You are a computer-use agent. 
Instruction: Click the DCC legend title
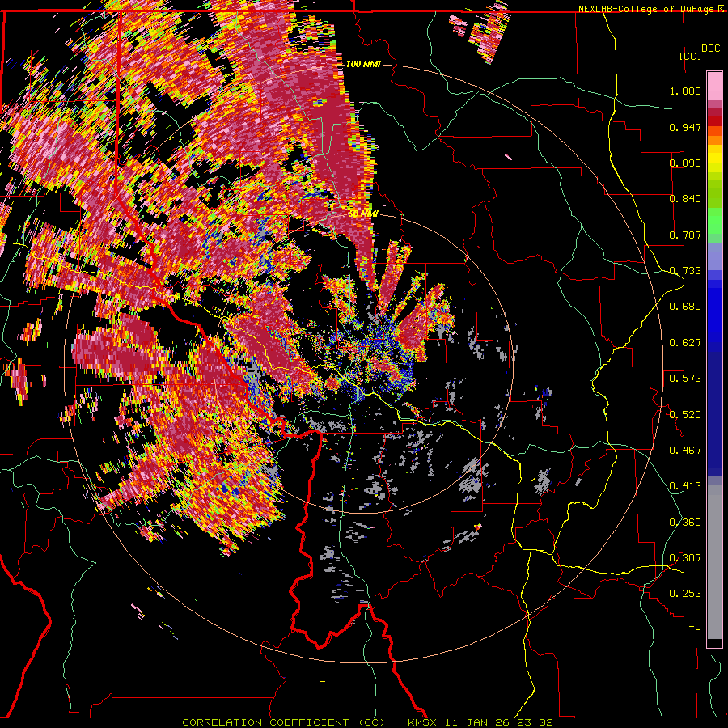(x=710, y=49)
